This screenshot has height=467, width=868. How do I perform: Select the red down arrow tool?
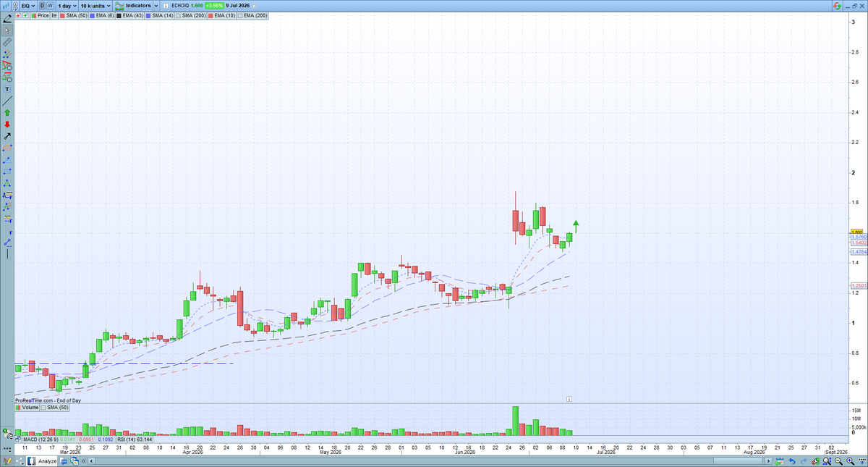(7, 124)
